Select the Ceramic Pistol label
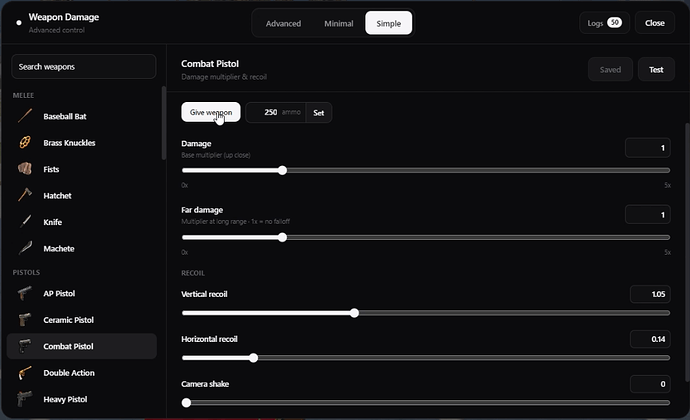The height and width of the screenshot is (420, 690). click(x=68, y=320)
